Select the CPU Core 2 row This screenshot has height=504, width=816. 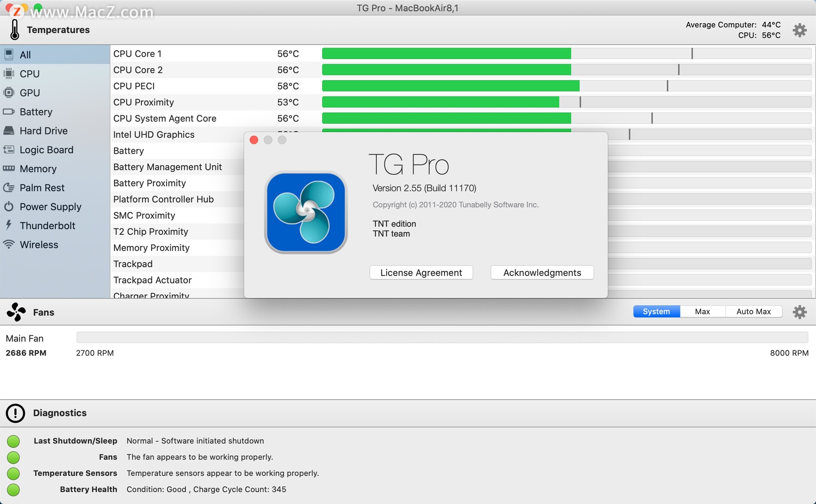(463, 70)
